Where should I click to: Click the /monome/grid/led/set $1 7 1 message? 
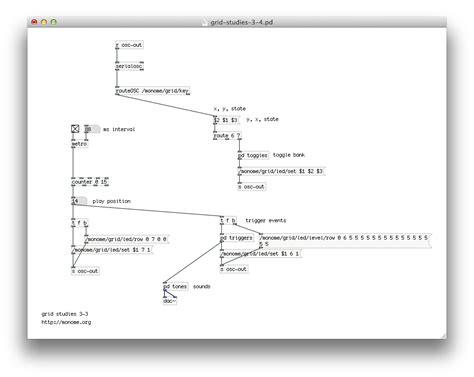point(112,250)
